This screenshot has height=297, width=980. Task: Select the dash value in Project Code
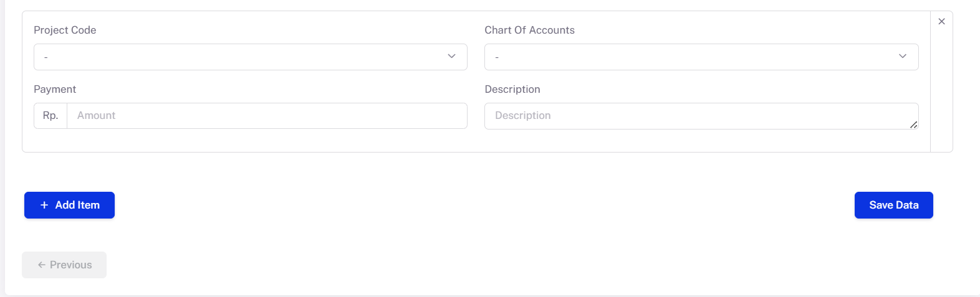click(x=46, y=57)
